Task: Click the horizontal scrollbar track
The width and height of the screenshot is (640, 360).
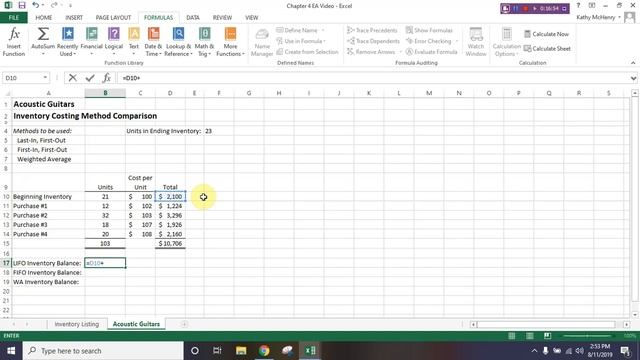Action: tap(547, 324)
